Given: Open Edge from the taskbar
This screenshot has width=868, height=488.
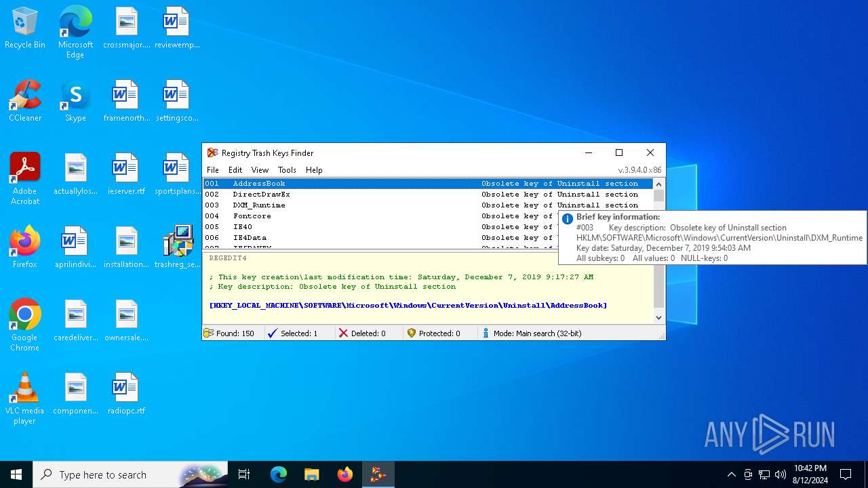Looking at the screenshot, I should (279, 474).
